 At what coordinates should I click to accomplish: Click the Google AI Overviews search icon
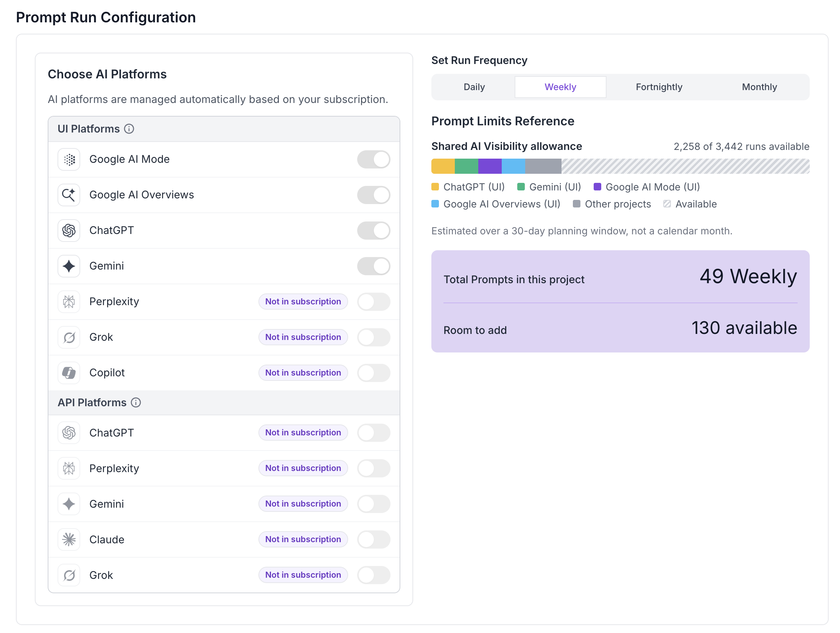click(x=69, y=195)
